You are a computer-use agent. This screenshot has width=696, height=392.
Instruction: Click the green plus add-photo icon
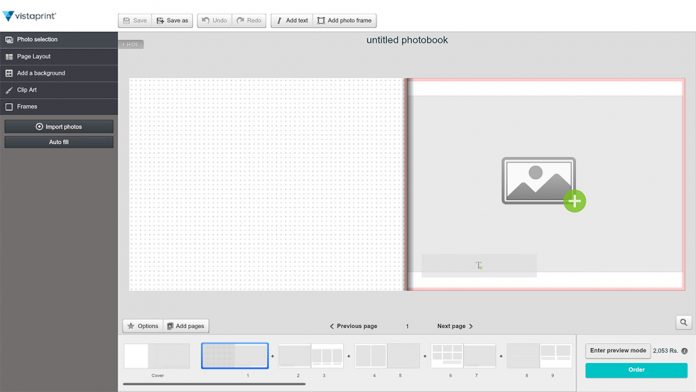tap(574, 201)
